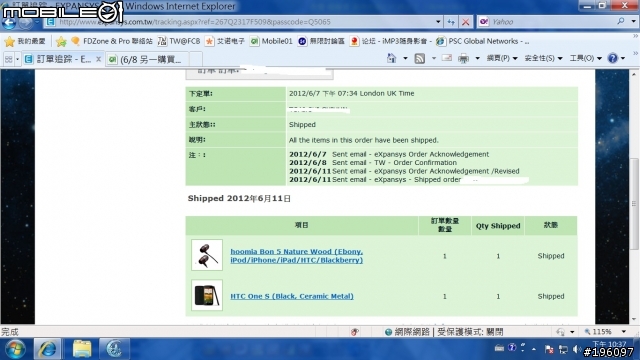
Task: Open the 無限討論區 bookmark
Action: 321,41
